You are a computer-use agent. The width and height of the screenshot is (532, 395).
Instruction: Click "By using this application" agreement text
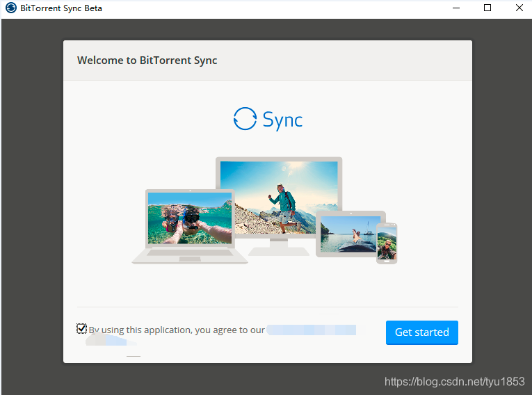pyautogui.click(x=177, y=330)
